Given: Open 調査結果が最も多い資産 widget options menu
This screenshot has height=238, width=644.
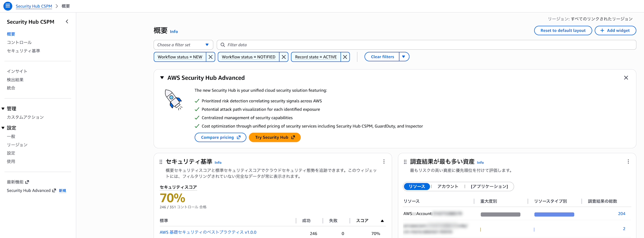Looking at the screenshot, I should (x=628, y=162).
